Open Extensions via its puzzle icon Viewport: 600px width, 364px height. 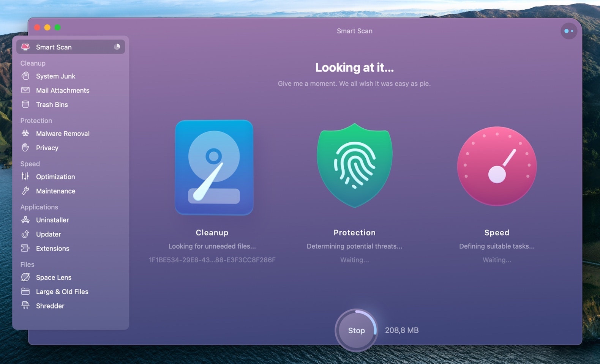pyautogui.click(x=25, y=248)
